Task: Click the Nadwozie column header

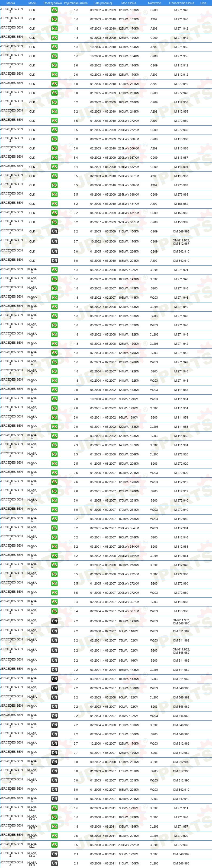Action: (x=155, y=3)
